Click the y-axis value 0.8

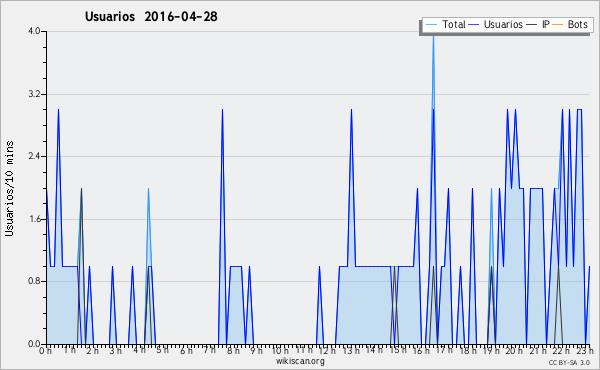pos(34,281)
